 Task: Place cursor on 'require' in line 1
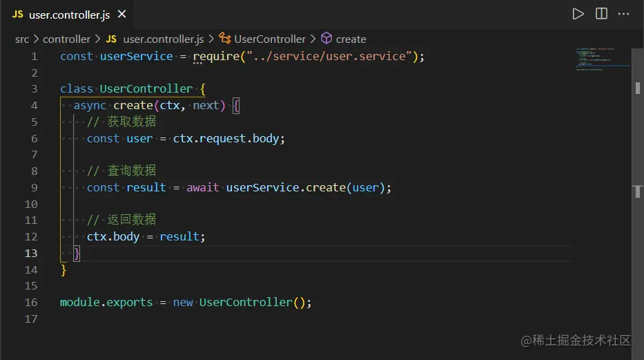tap(216, 56)
